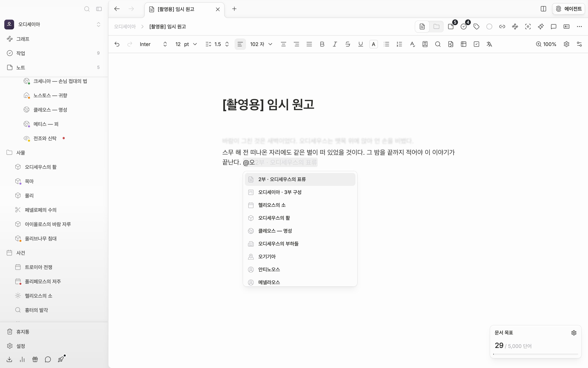Switch to document view mode toggle
This screenshot has width=588, height=368.
(x=422, y=27)
